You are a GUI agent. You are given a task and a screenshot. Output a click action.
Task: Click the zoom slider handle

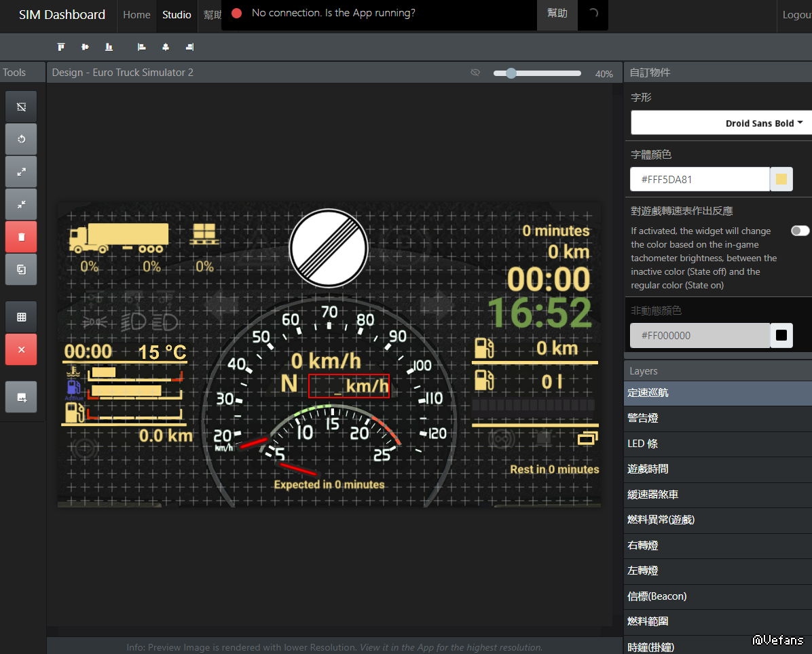point(511,73)
